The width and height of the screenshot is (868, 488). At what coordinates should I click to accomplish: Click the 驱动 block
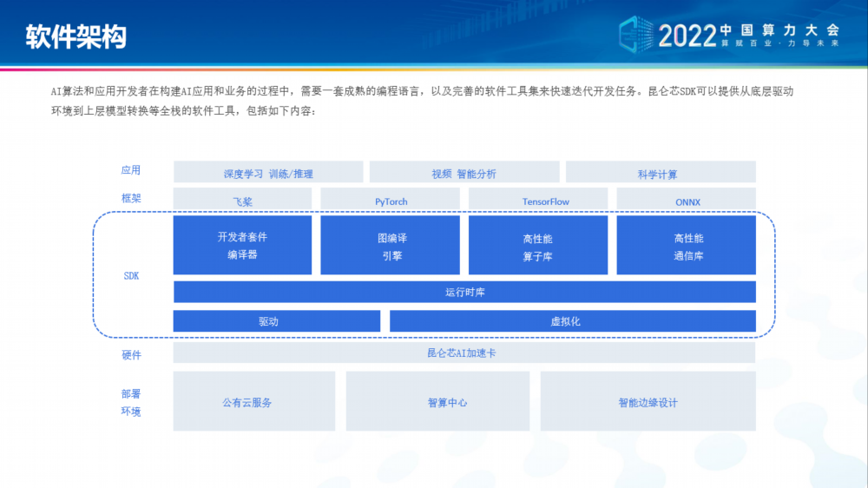(x=277, y=321)
